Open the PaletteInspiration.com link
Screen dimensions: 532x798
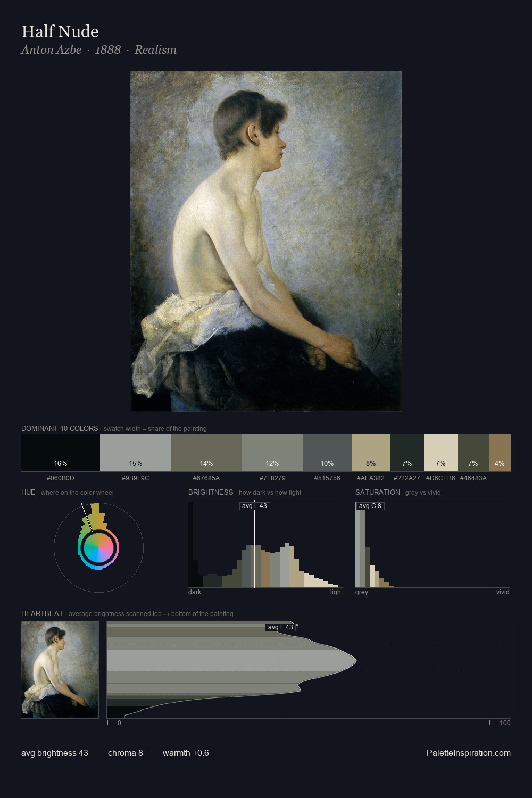click(x=469, y=753)
